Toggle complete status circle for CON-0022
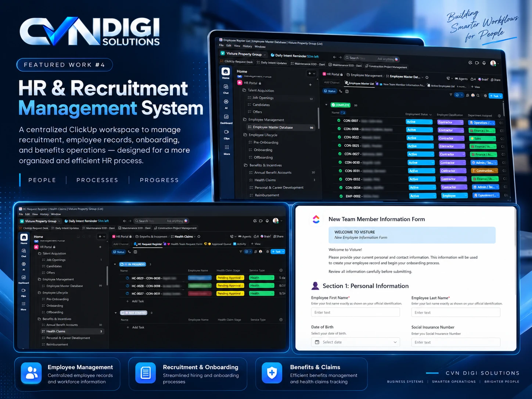Screen dimensions: 532x399 point(339,137)
